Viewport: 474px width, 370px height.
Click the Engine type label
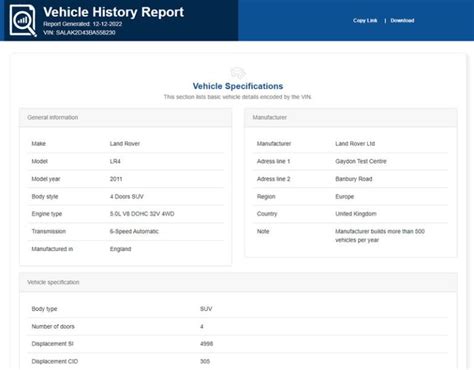tap(47, 214)
